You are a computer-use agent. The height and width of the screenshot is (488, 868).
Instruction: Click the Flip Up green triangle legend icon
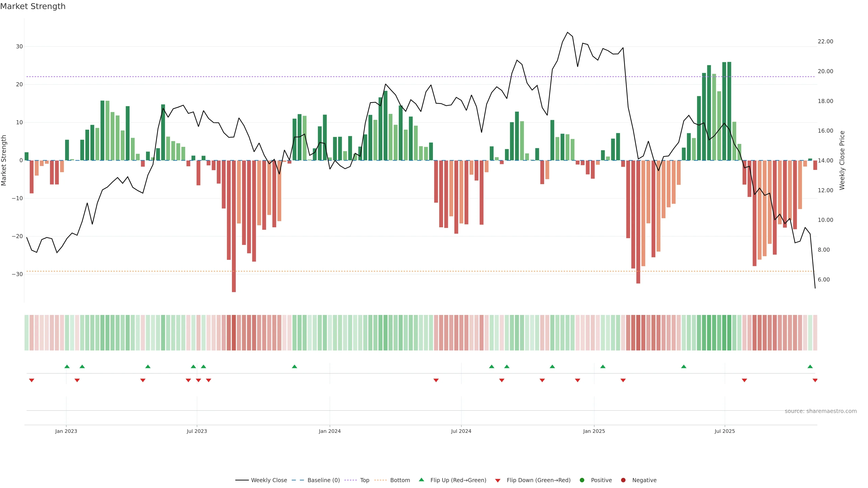(x=421, y=480)
